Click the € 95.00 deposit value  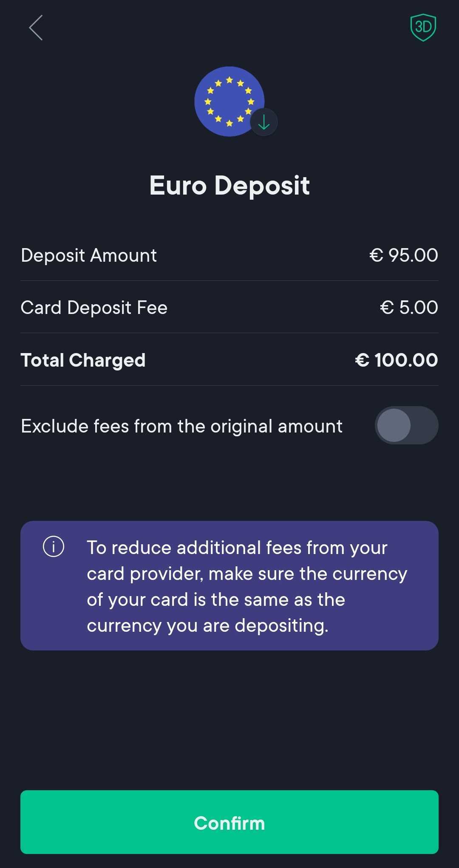pyautogui.click(x=403, y=255)
